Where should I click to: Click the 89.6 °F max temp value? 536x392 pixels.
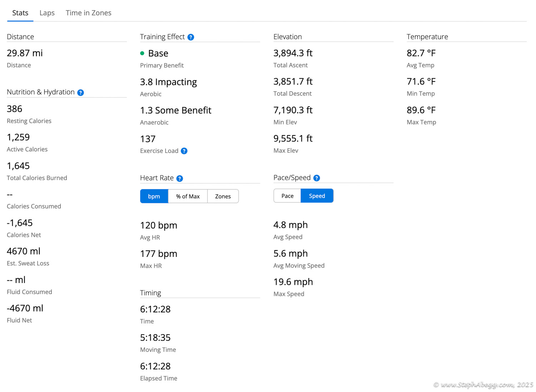click(421, 110)
